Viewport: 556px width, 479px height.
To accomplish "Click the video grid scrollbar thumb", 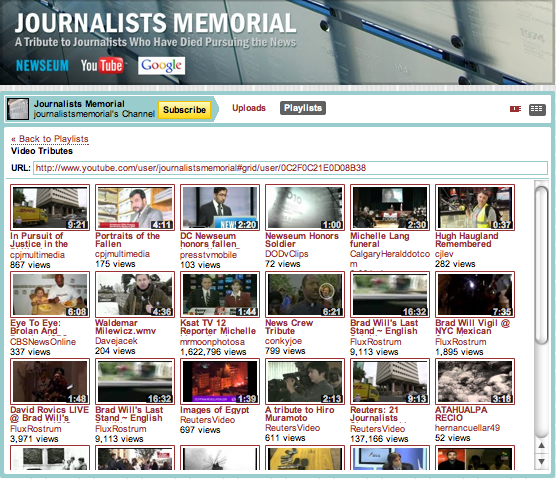I will [x=541, y=264].
